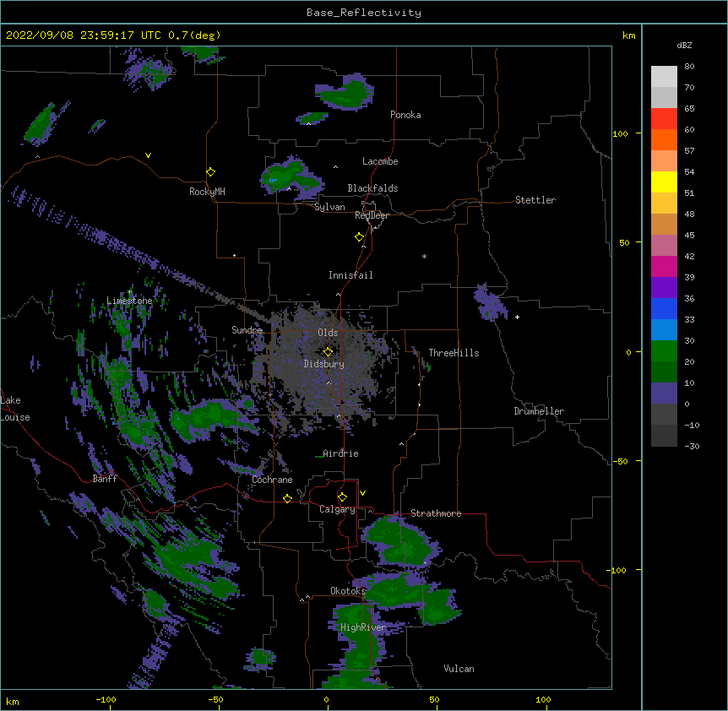
Task: Select the Strathmore town label
Action: [x=436, y=513]
